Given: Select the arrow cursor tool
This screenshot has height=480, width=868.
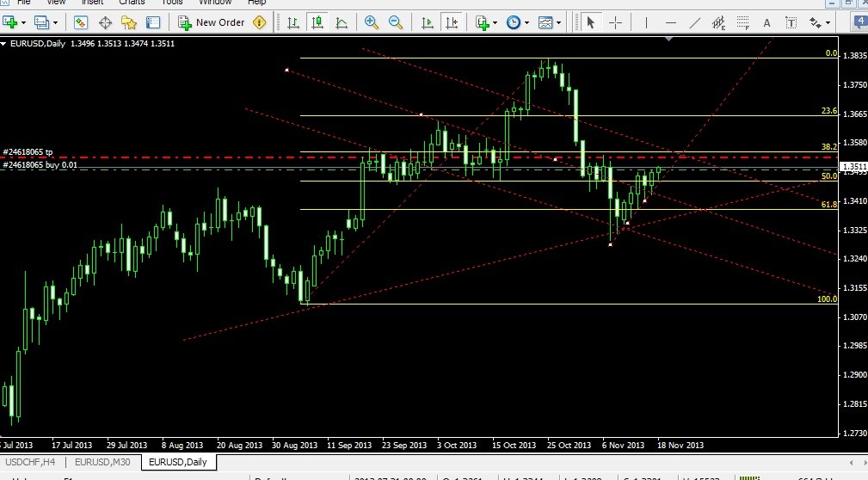Looking at the screenshot, I should click(x=590, y=22).
